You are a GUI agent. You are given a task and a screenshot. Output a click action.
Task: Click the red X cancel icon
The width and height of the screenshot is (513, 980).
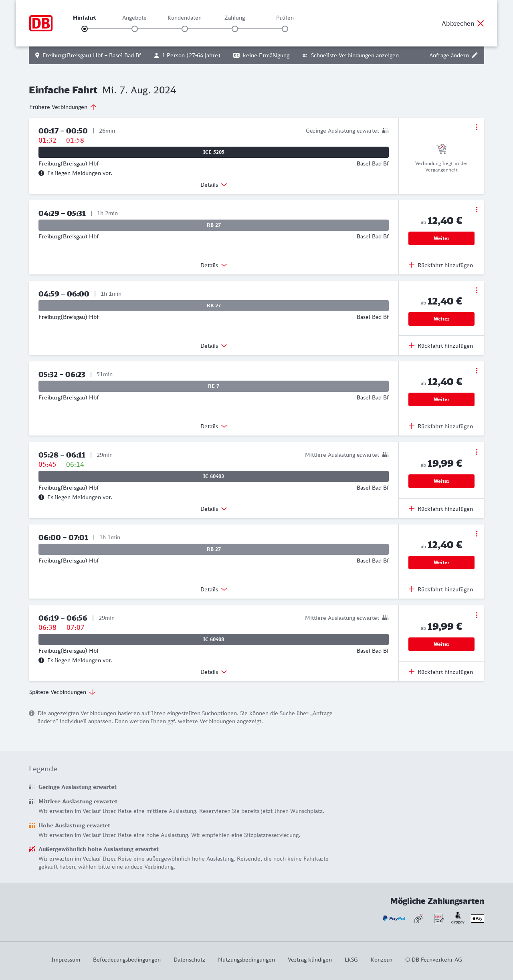pyautogui.click(x=481, y=23)
